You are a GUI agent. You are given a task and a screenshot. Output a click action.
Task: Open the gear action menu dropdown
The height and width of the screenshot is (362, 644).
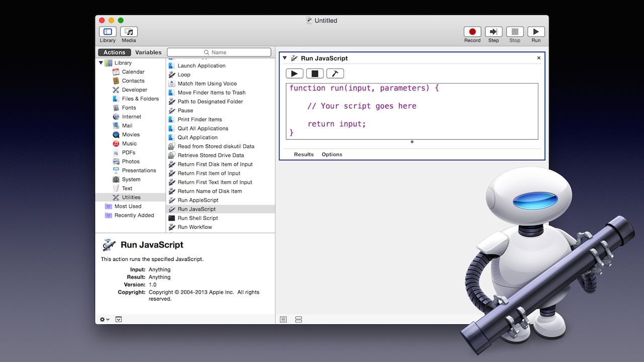coord(105,319)
